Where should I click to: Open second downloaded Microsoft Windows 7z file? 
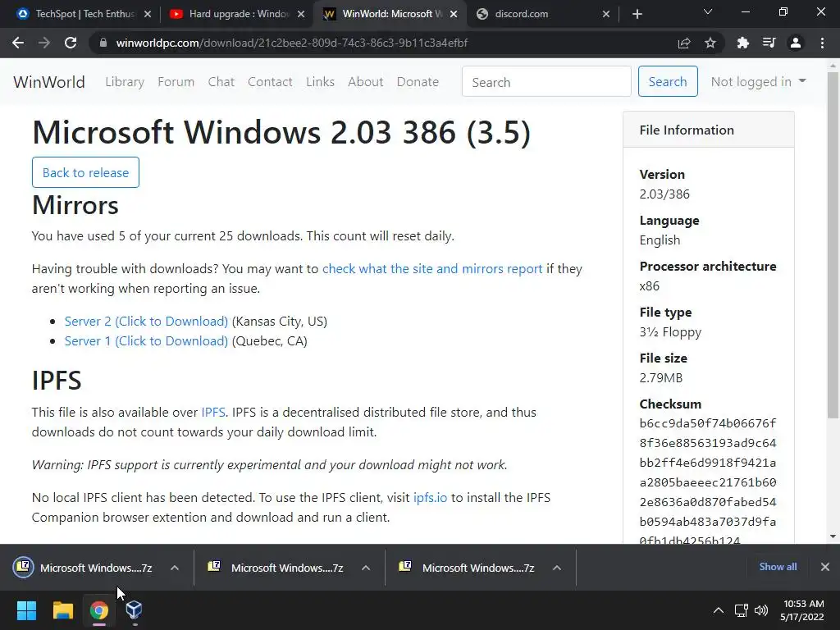click(x=276, y=568)
